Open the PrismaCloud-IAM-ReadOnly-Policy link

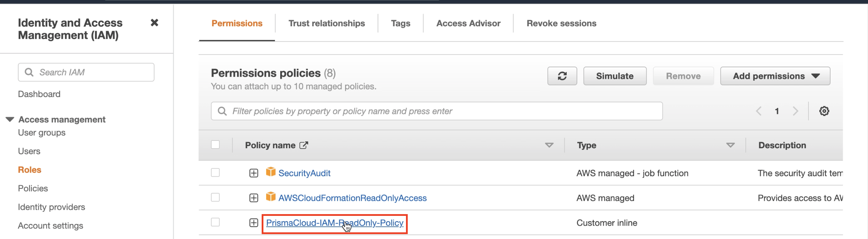(335, 223)
